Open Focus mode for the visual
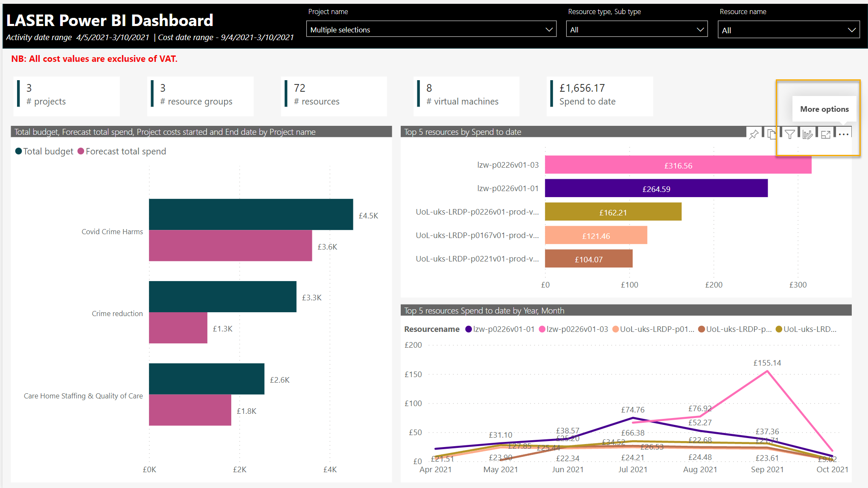868x488 pixels. [825, 134]
